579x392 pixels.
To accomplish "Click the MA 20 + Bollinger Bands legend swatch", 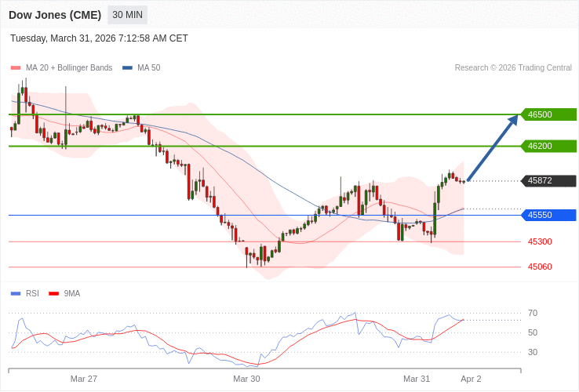I will pos(16,68).
